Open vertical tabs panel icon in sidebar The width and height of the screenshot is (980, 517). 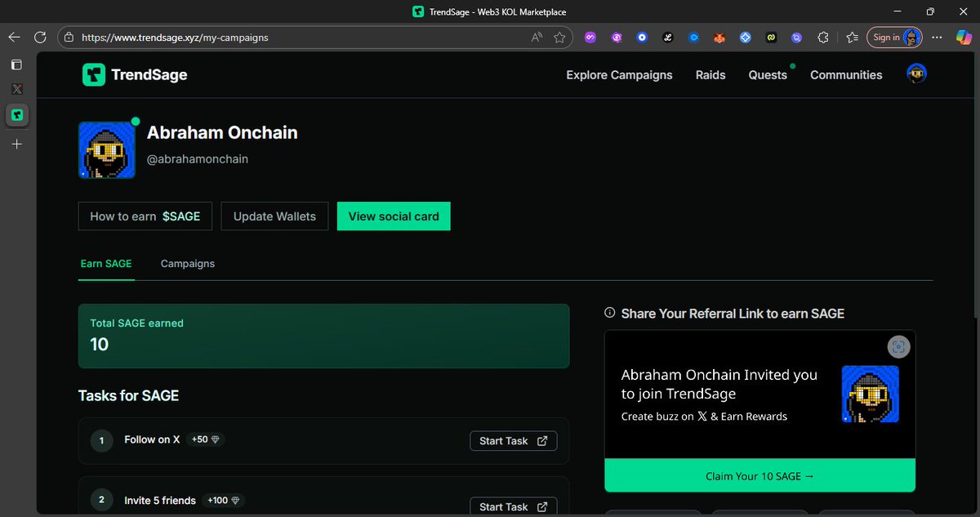click(x=17, y=65)
